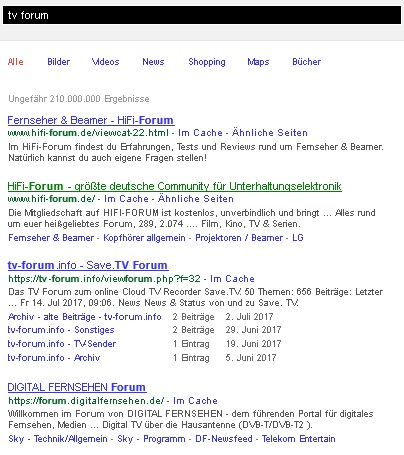Open HiFi-Forum größte deutsche Community result
The height and width of the screenshot is (455, 404).
pyautogui.click(x=174, y=186)
